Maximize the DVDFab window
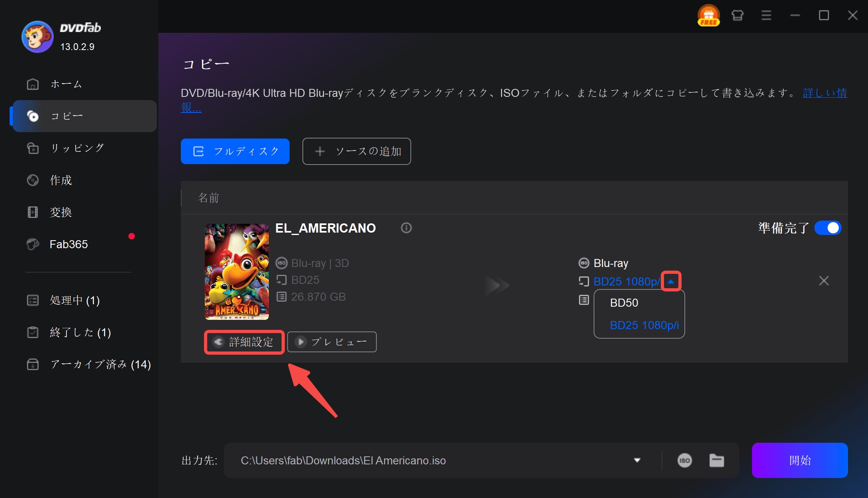The image size is (868, 498). coord(824,16)
